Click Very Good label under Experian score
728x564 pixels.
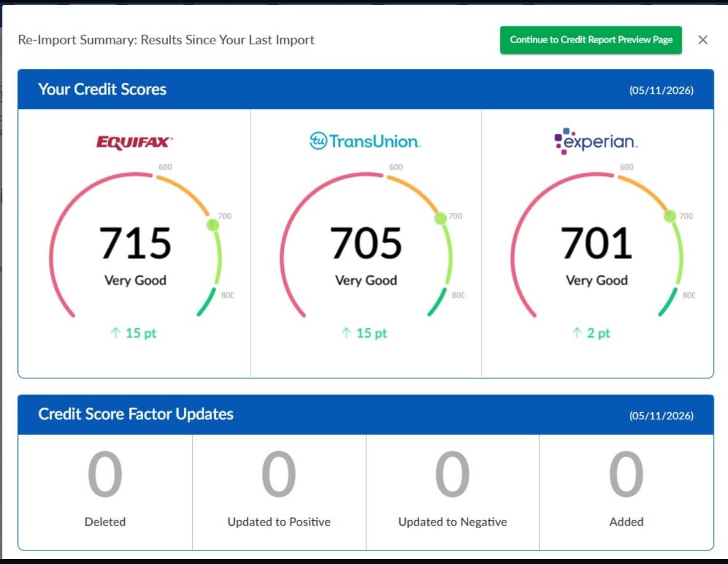[596, 280]
